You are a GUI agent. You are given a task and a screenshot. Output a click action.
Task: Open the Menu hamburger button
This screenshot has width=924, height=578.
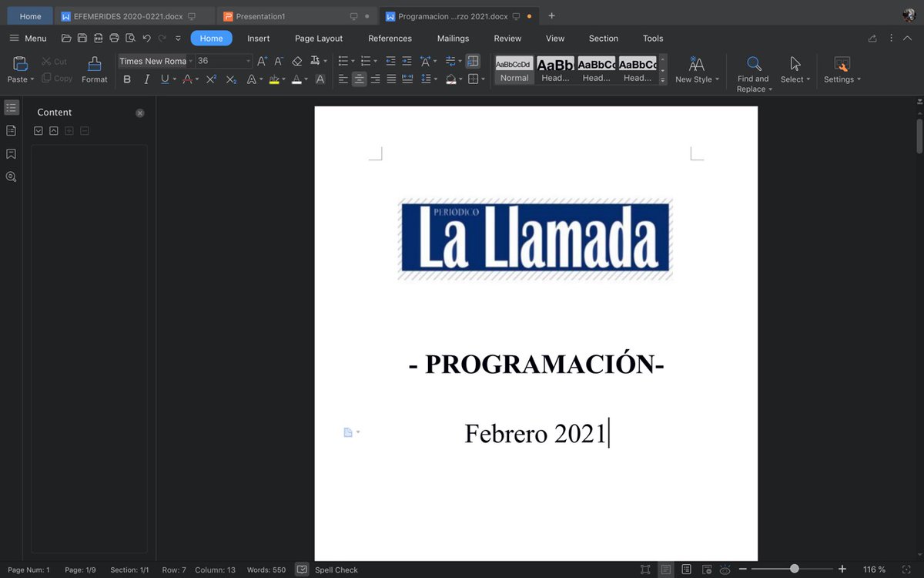pos(28,39)
